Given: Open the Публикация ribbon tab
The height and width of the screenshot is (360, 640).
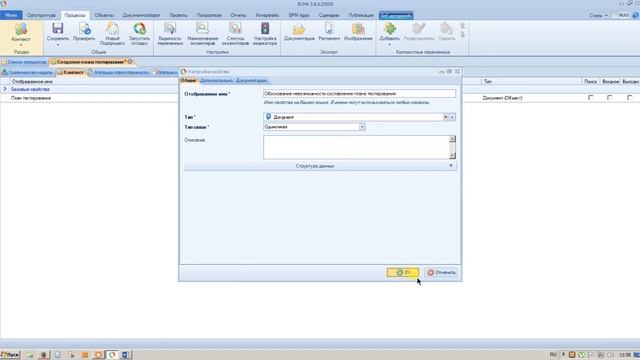Looking at the screenshot, I should (x=361, y=16).
